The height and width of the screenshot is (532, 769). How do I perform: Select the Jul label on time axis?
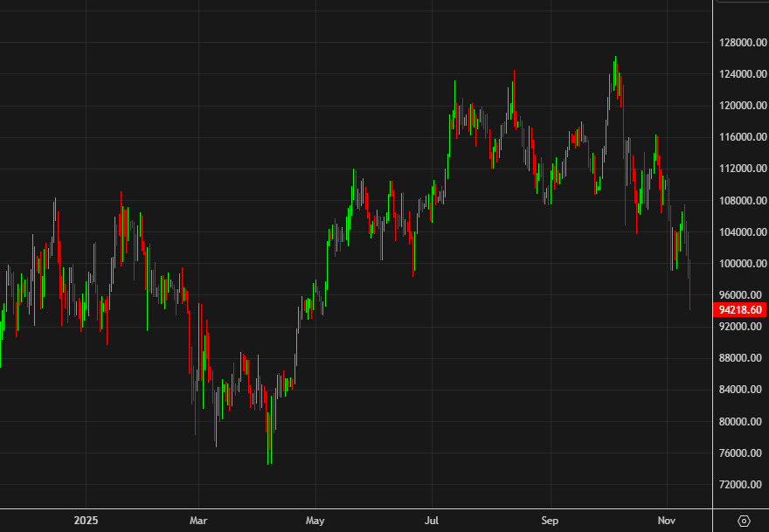point(432,521)
